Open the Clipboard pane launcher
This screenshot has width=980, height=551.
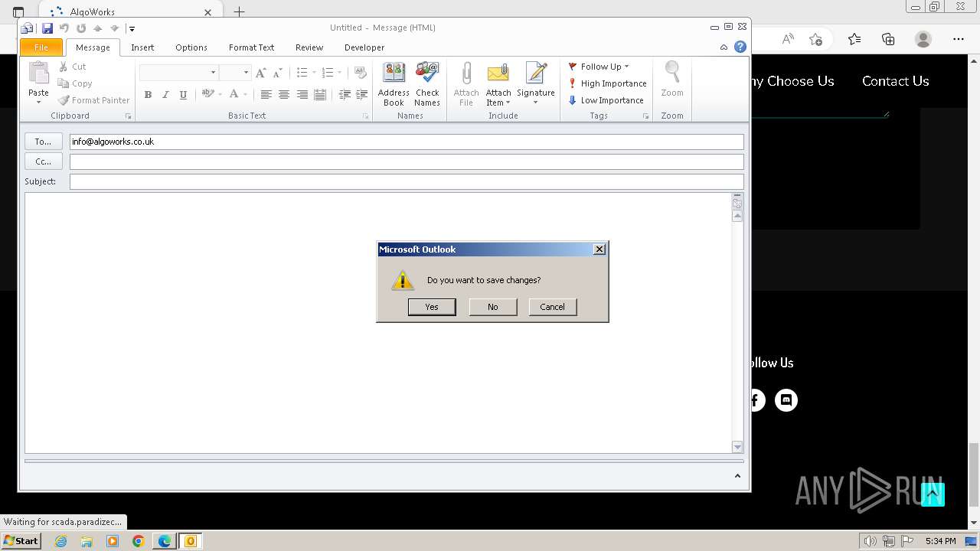(x=129, y=116)
